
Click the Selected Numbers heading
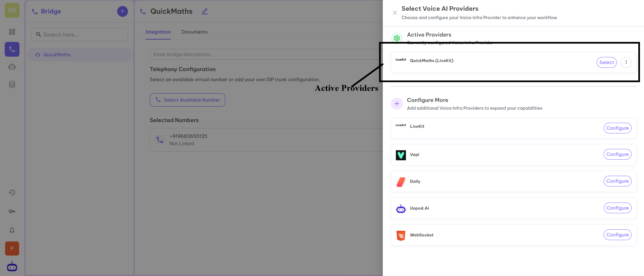(x=174, y=120)
